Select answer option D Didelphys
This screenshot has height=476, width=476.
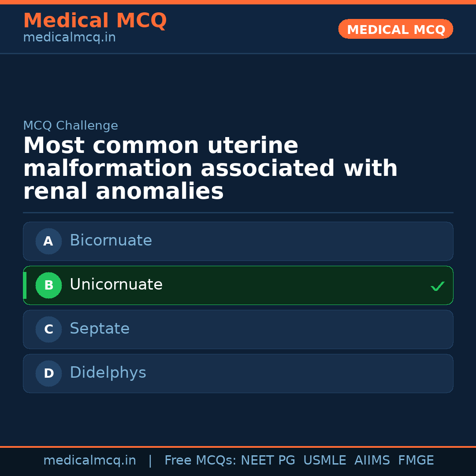click(x=238, y=373)
